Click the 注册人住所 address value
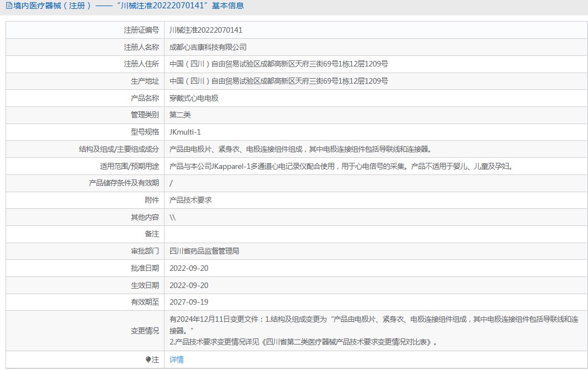The image size is (588, 370). [279, 64]
